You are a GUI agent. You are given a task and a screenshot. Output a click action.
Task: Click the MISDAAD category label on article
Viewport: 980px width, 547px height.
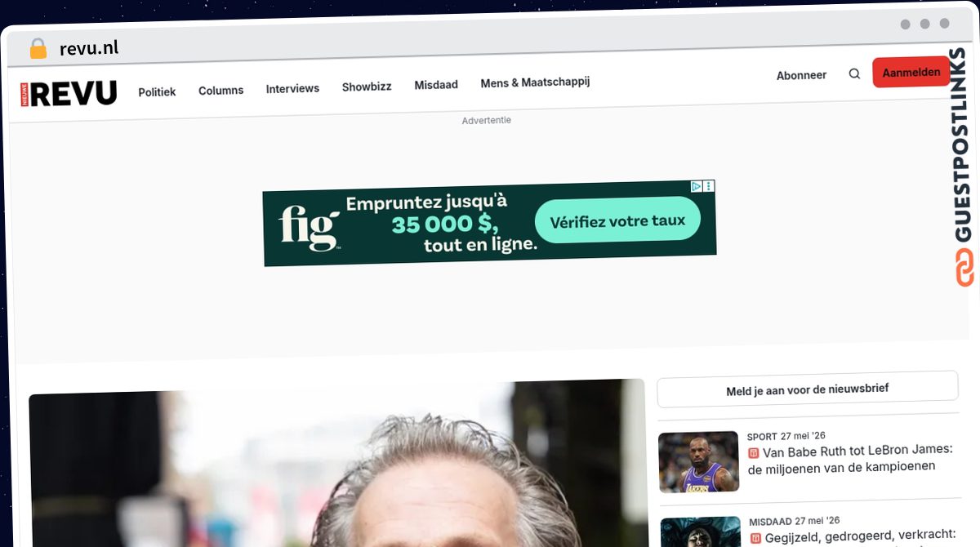pyautogui.click(x=770, y=521)
